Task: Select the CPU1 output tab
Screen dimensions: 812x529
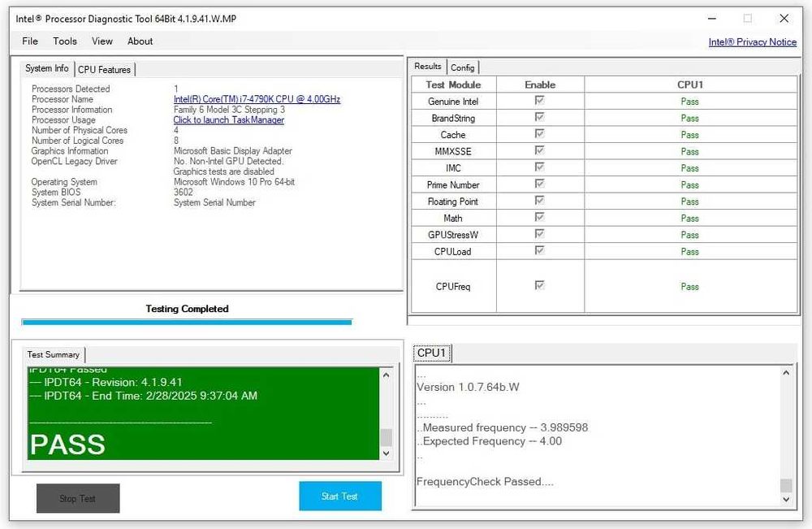Action: [x=431, y=353]
